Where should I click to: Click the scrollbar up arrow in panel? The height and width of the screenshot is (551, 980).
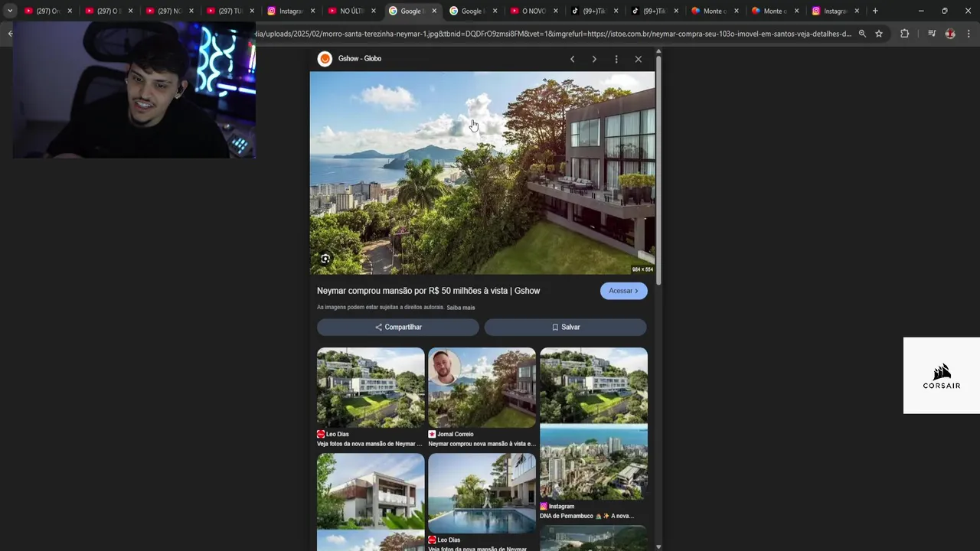pyautogui.click(x=658, y=51)
